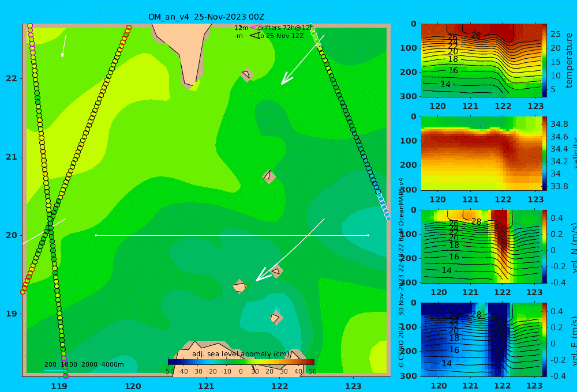Click the depth legend '200 1000 2000 4000m'
Image resolution: width=577 pixels, height=392 pixels.
[84, 364]
